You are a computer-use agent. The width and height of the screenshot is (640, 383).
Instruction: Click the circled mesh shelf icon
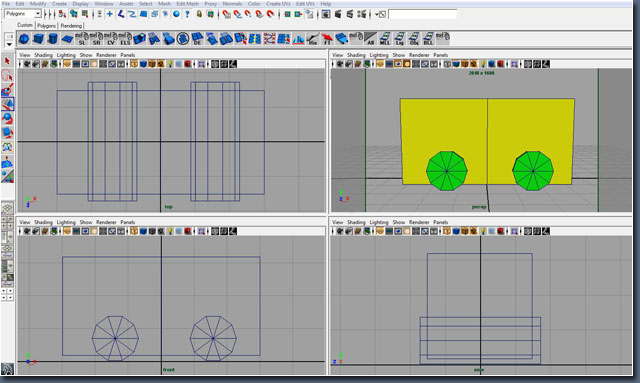183,39
